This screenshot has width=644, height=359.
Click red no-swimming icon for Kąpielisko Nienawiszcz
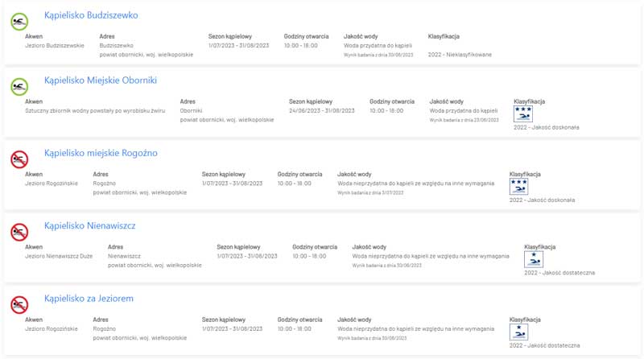[x=19, y=232]
